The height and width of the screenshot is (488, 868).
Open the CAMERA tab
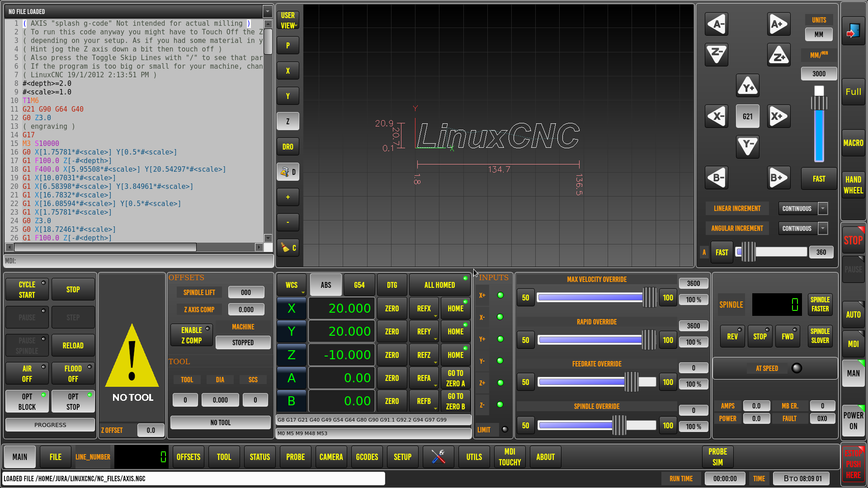[331, 457]
